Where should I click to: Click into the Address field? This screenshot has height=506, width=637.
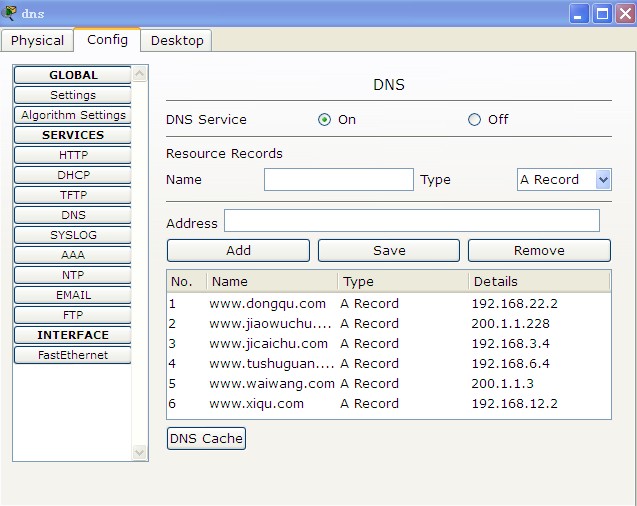tap(411, 221)
